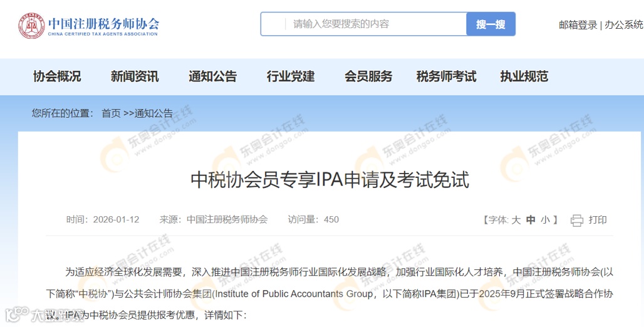Screen dimensions: 644x327
Task: Click the printer icon beside 打印
Action: pyautogui.click(x=576, y=220)
